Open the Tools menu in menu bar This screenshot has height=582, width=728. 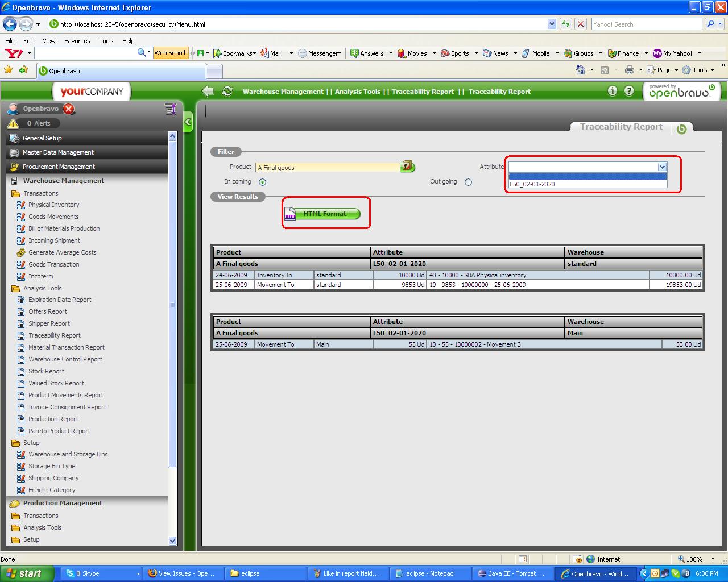pos(106,41)
